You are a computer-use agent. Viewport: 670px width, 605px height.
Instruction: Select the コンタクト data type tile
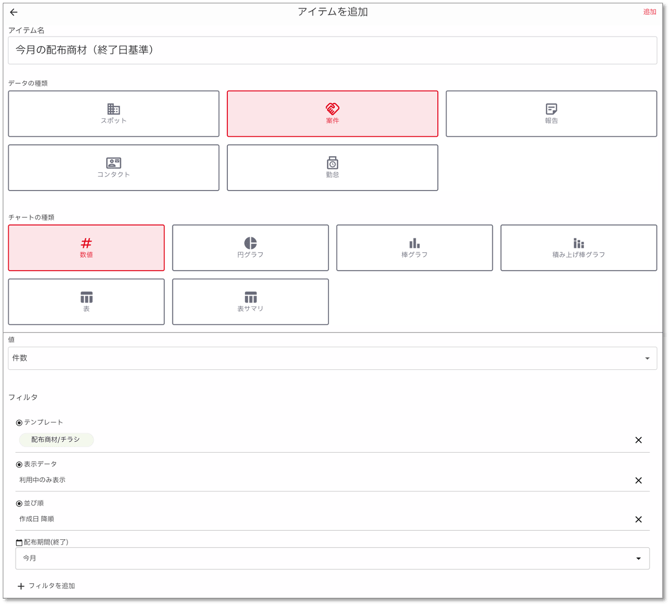point(113,167)
